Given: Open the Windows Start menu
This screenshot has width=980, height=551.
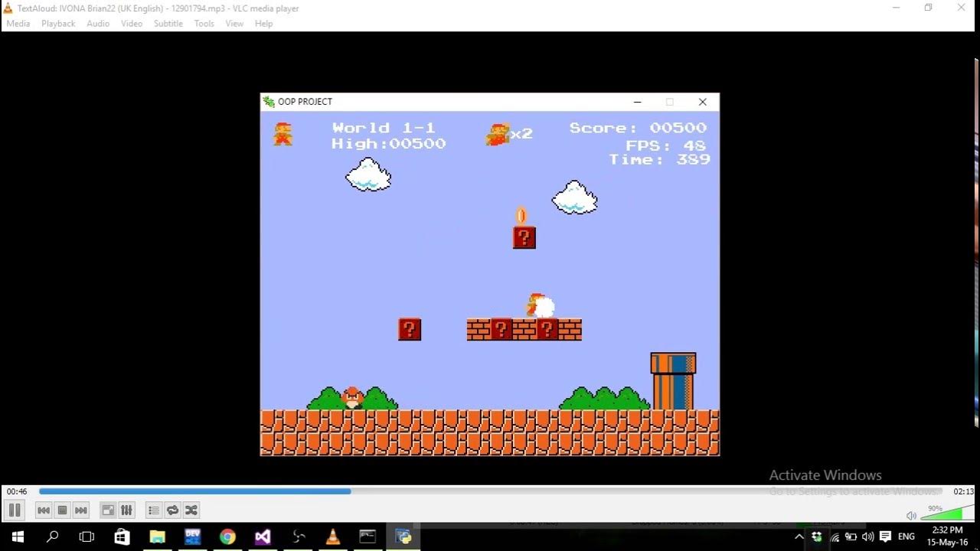Looking at the screenshot, I should [18, 536].
